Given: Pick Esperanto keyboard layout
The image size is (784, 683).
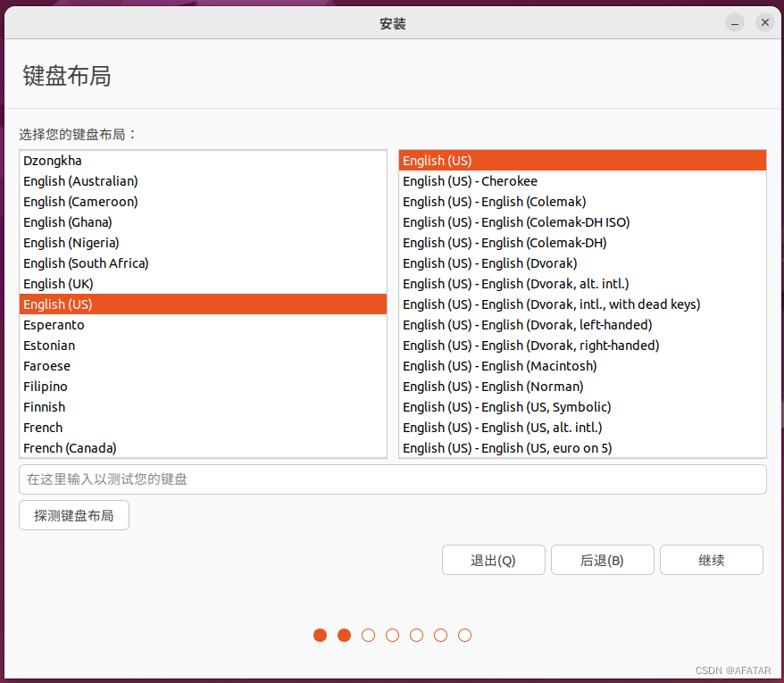Looking at the screenshot, I should [x=203, y=325].
